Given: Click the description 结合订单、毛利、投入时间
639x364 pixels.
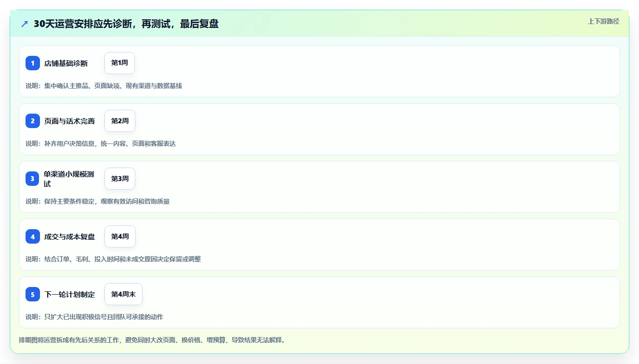Looking at the screenshot, I should click(x=113, y=259).
